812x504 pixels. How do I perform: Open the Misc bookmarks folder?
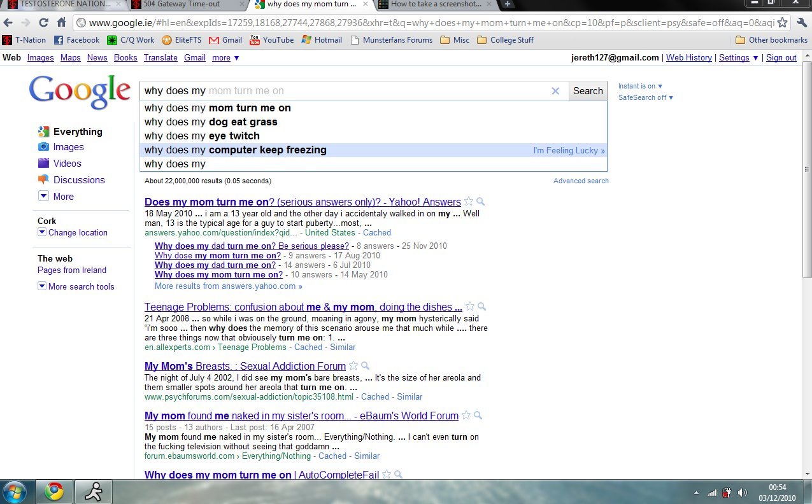click(x=455, y=39)
